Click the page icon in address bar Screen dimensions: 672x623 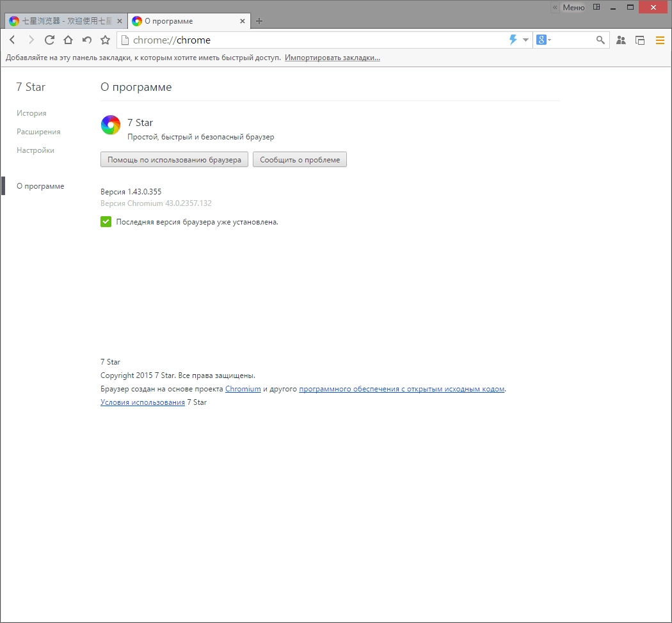click(x=125, y=40)
